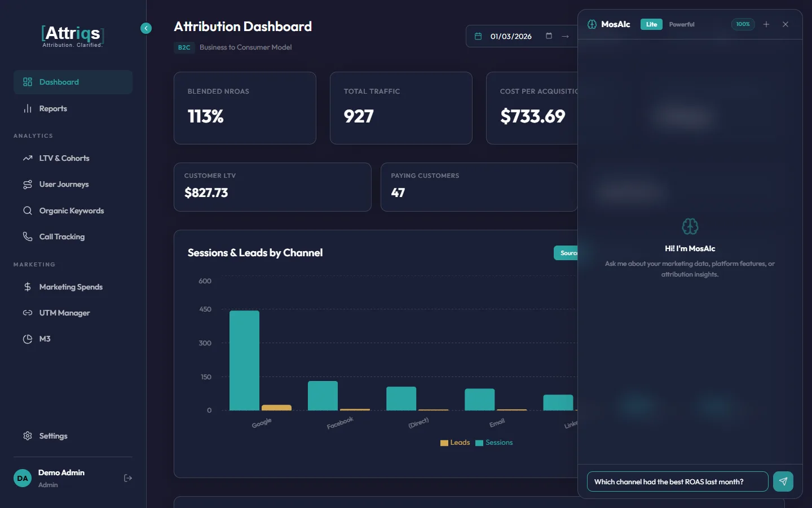Open the LTV & Cohorts page
812x508 pixels.
[x=64, y=158]
